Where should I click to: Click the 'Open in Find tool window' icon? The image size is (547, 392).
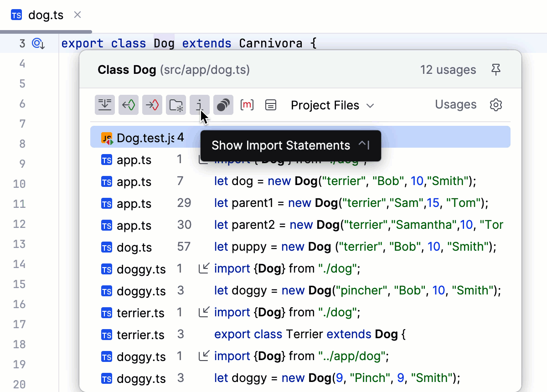105,105
